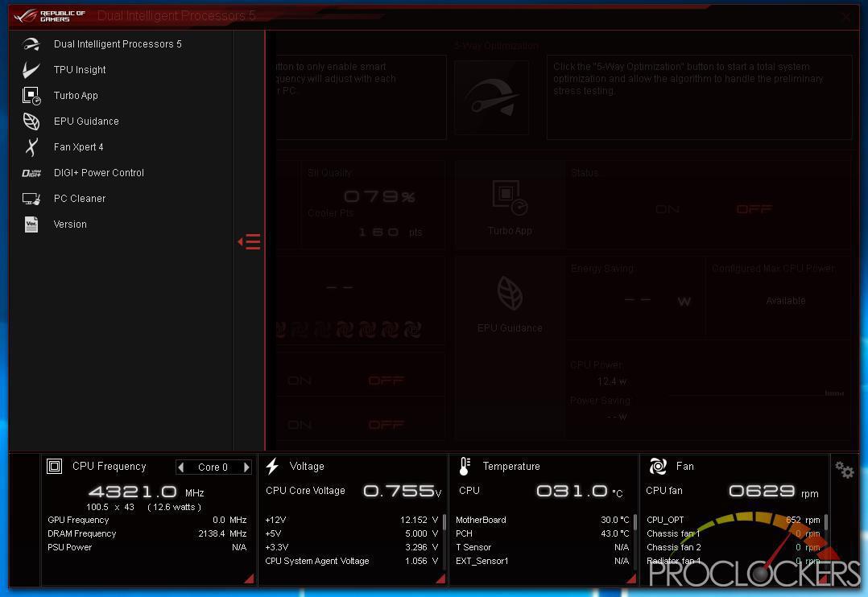Click the CPU Frequency chip icon
The image size is (868, 597).
[x=54, y=467]
